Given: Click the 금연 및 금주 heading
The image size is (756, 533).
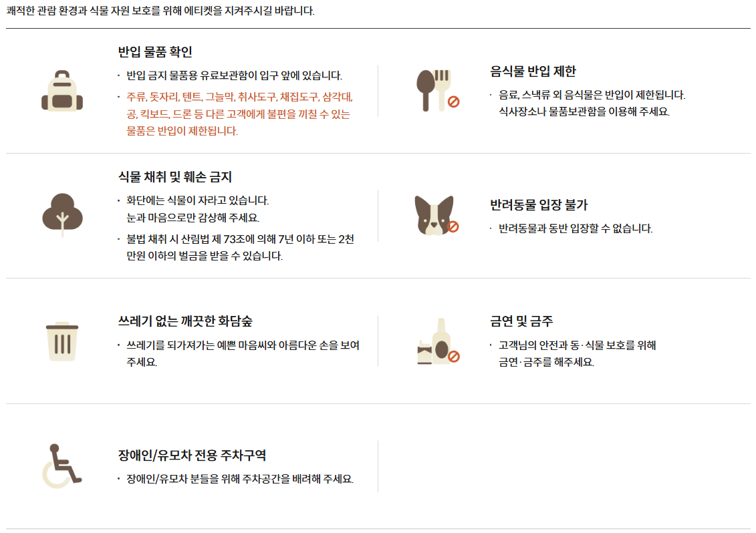Looking at the screenshot, I should [x=521, y=321].
